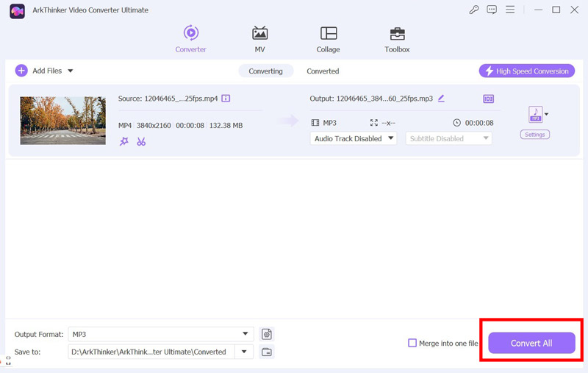The width and height of the screenshot is (588, 373).
Task: Click the register key icon
Action: [474, 10]
